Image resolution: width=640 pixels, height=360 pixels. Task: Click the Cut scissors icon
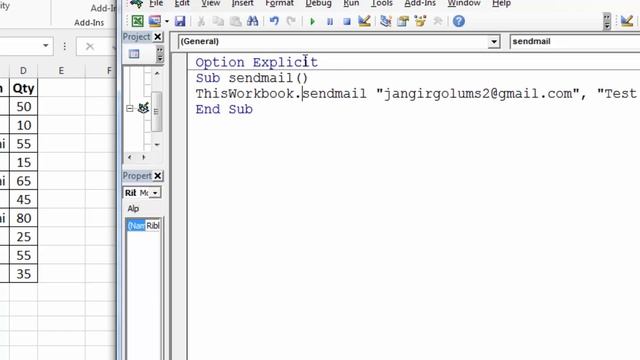pyautogui.click(x=201, y=21)
